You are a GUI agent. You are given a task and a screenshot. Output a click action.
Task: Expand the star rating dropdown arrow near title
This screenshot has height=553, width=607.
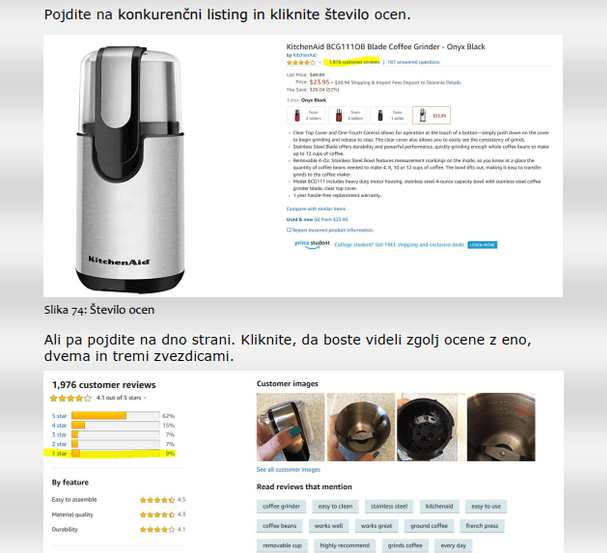click(320, 62)
